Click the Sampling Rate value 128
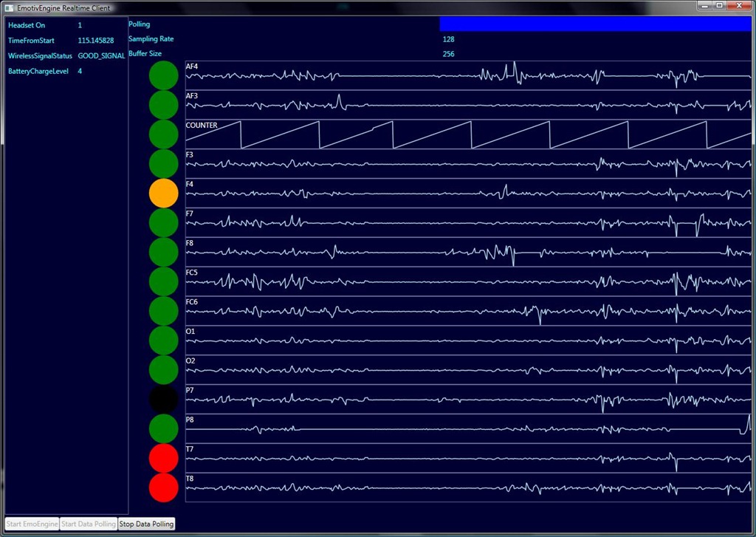756x537 pixels. pyautogui.click(x=448, y=39)
